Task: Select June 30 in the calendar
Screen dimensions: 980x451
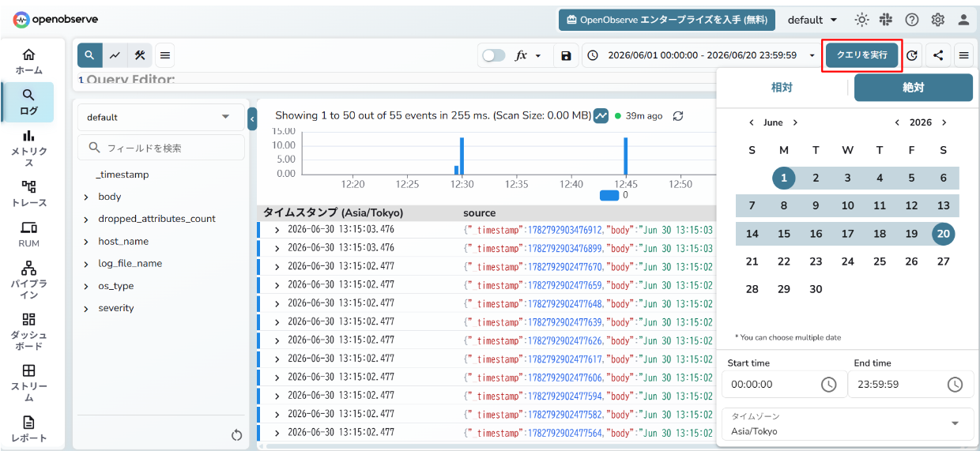Action: (x=816, y=289)
